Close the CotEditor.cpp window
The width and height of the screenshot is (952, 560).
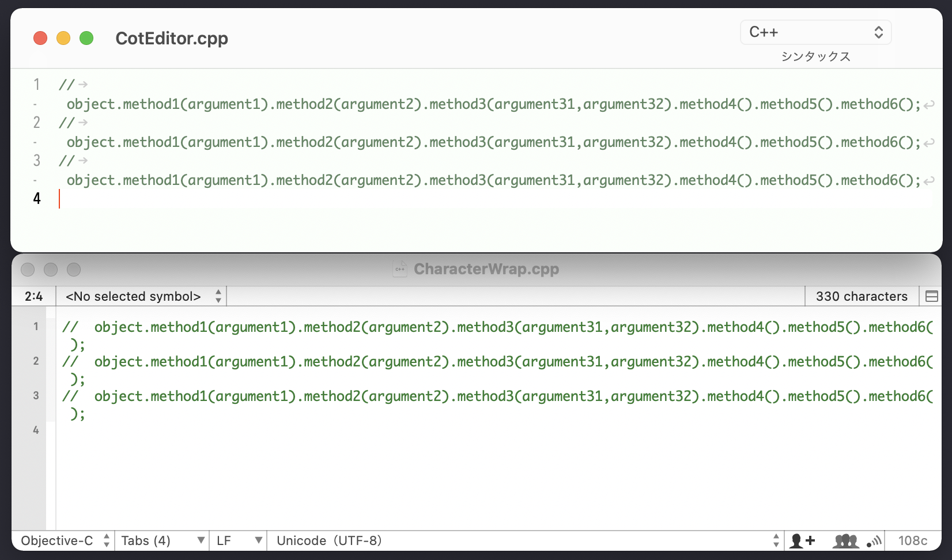pyautogui.click(x=40, y=38)
